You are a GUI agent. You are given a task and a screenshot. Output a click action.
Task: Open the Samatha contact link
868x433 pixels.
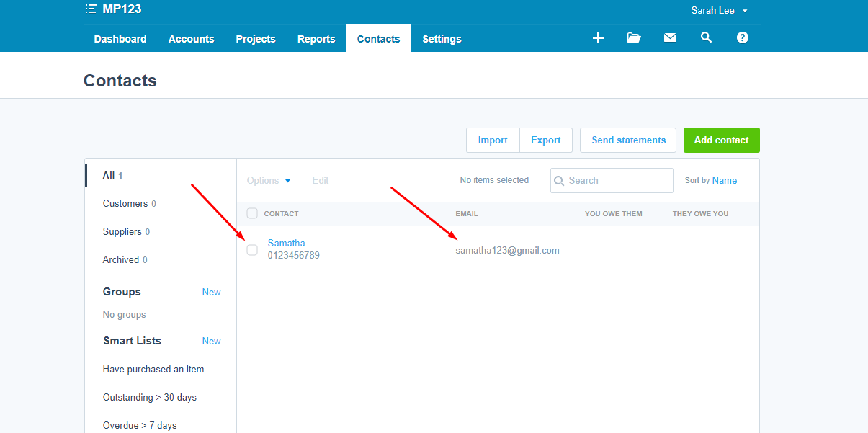287,243
